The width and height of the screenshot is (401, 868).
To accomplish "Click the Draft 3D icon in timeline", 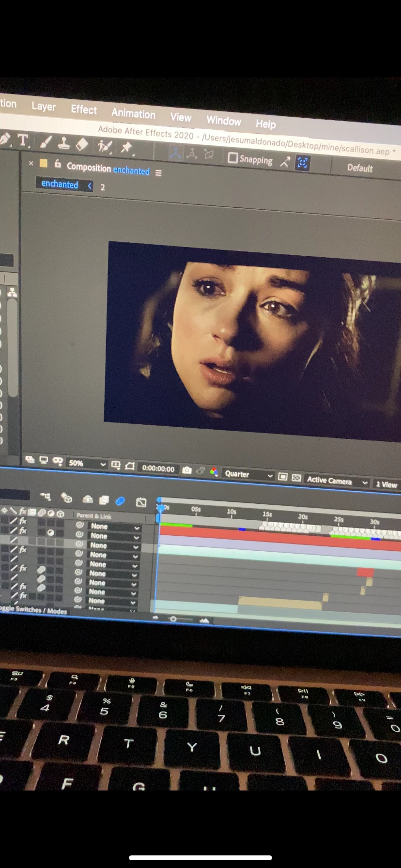I will pos(66,498).
